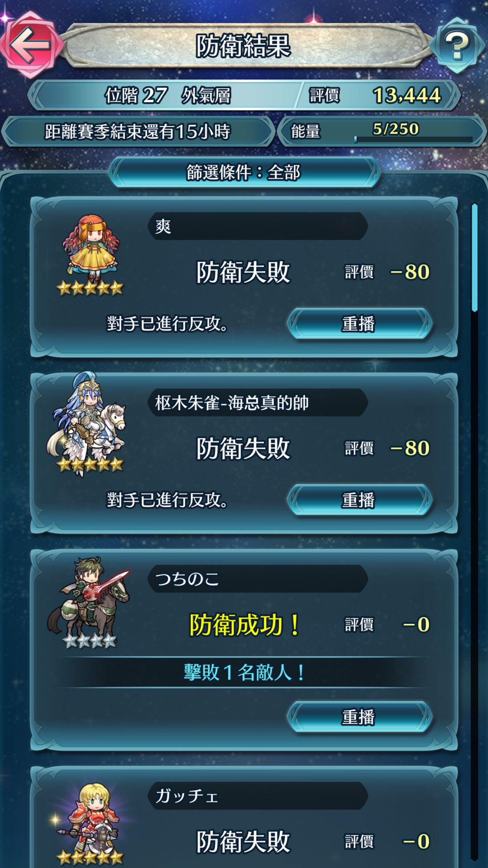Open the 篩選條件：全部 filter dropdown
The height and width of the screenshot is (868, 488).
[x=244, y=172]
